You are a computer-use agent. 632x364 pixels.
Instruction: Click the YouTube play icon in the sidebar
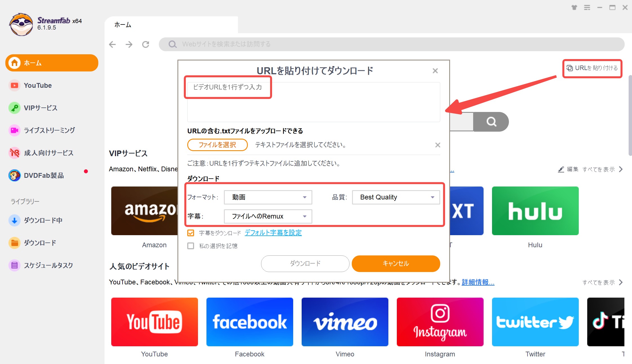[x=14, y=85]
